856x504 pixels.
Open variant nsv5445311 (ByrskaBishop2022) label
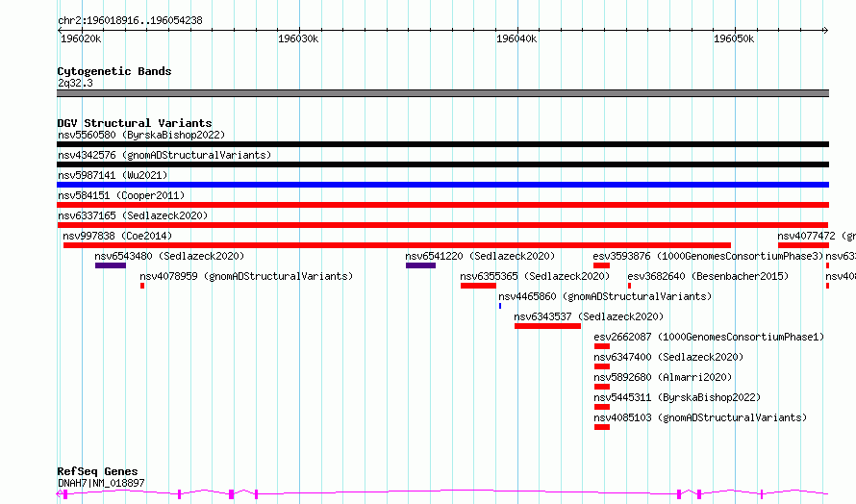677,397
